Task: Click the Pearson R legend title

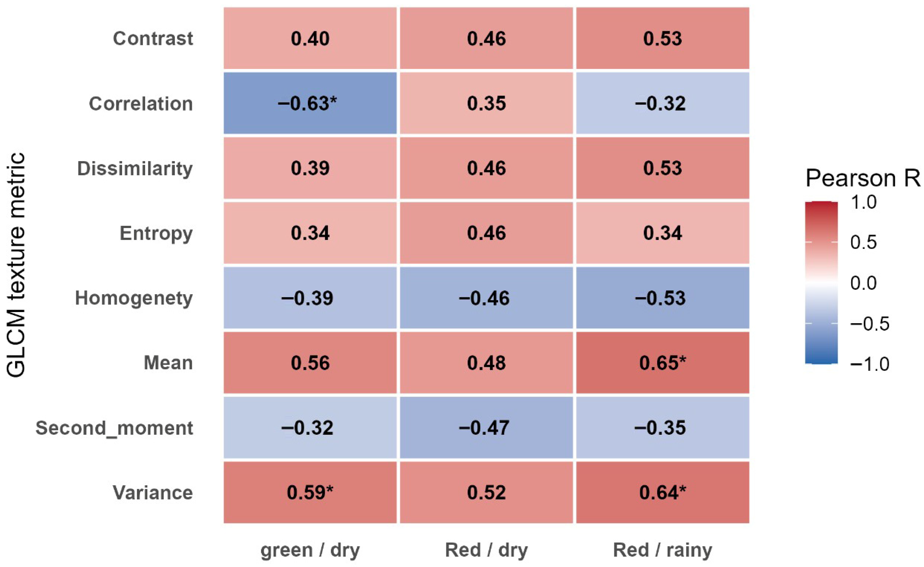Action: click(862, 179)
